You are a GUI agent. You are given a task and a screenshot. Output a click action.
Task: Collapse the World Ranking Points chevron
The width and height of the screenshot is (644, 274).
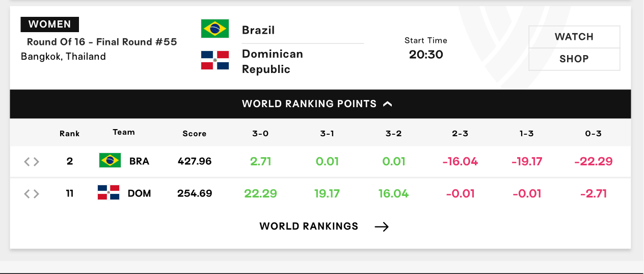387,104
